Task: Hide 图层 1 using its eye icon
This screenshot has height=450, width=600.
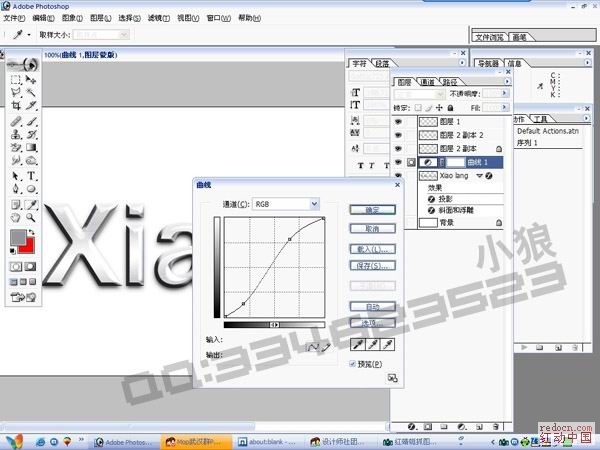Action: click(x=398, y=120)
